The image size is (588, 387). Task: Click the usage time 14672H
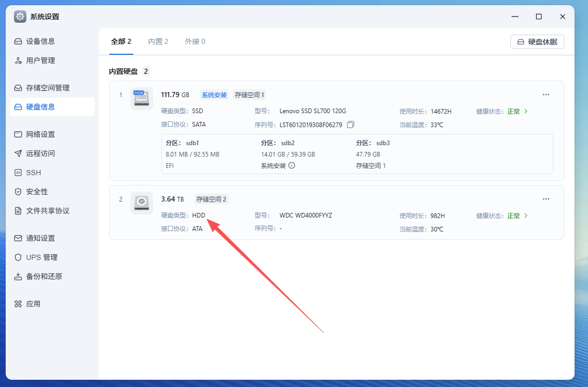tap(441, 111)
